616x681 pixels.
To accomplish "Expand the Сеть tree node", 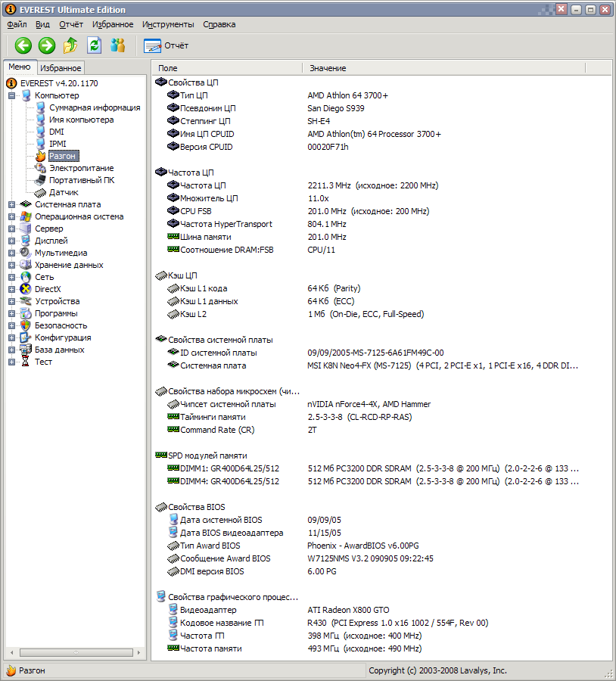I will point(11,277).
